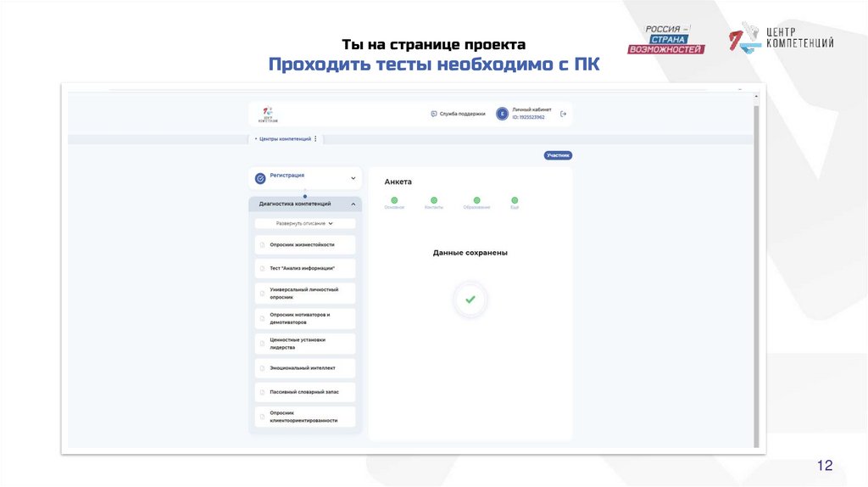Click the green saved checkmark icon
Viewport: 868px width, 487px height.
[470, 299]
